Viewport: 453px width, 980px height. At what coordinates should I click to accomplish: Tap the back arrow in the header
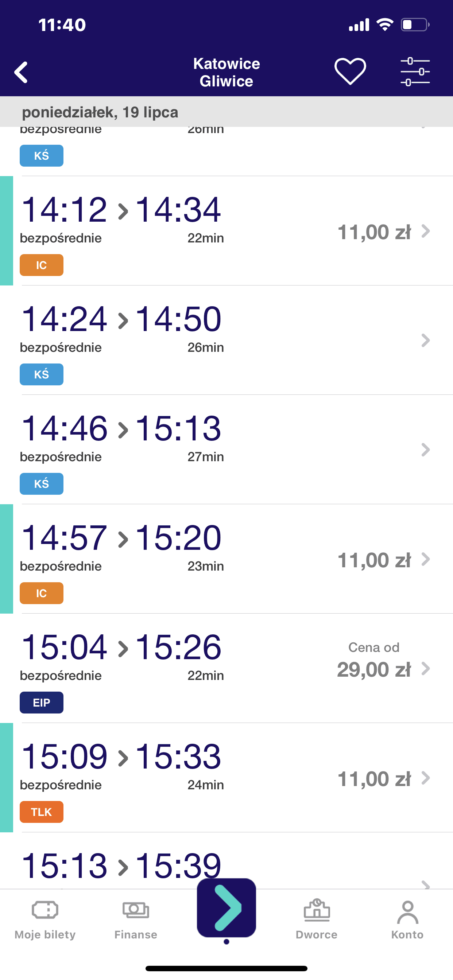click(21, 72)
